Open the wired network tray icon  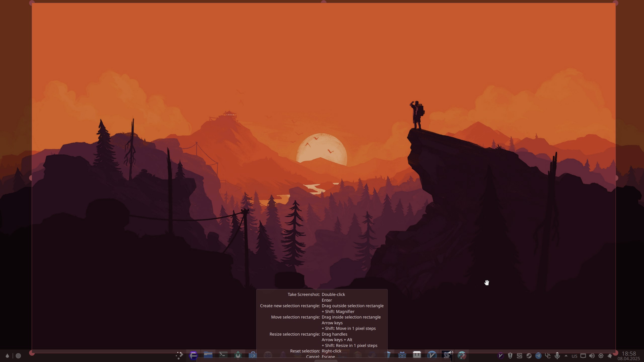(x=583, y=356)
